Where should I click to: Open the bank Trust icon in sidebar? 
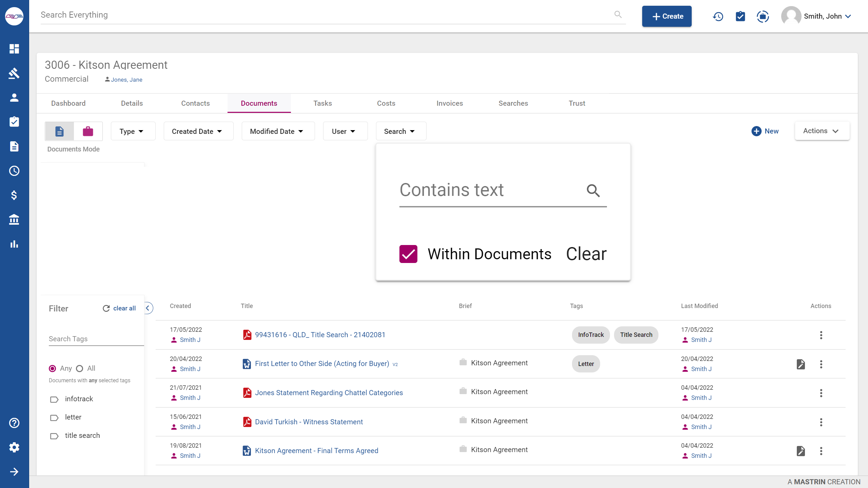[14, 220]
